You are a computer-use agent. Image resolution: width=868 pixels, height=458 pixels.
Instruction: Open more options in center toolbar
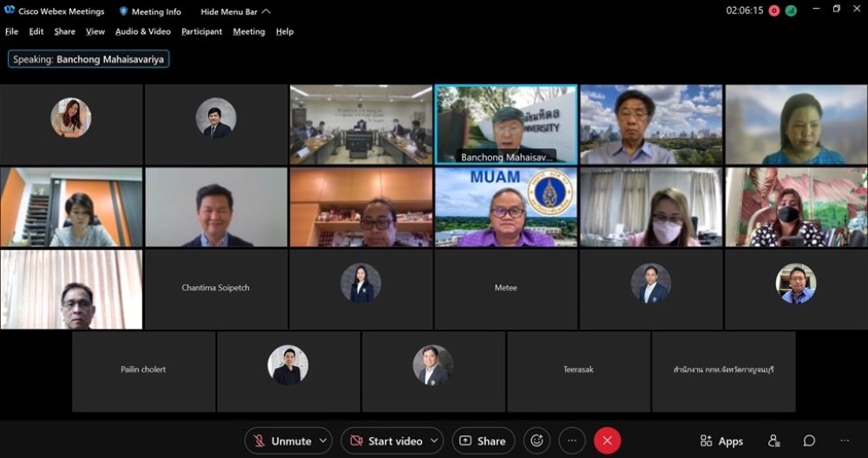(x=572, y=441)
